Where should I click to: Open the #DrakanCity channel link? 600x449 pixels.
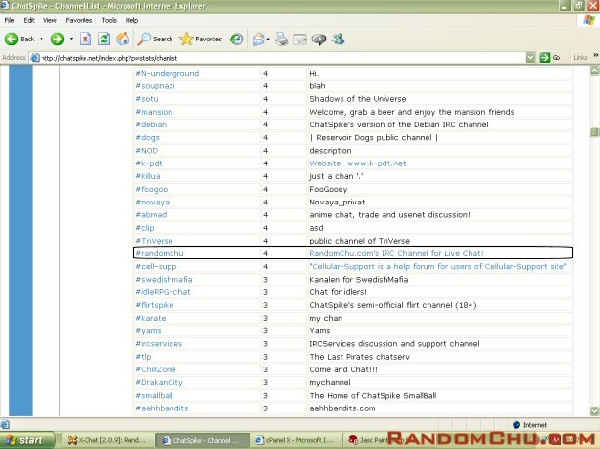[x=159, y=382]
